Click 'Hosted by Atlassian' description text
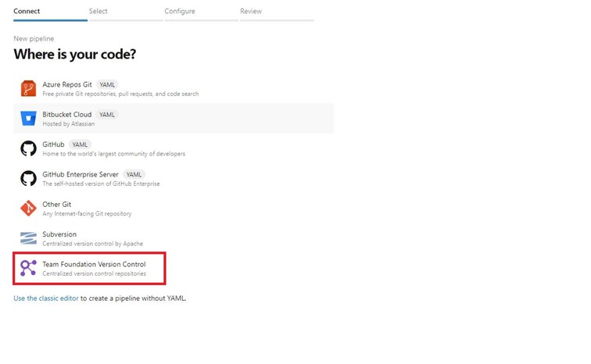Image resolution: width=591 pixels, height=364 pixels. (69, 124)
